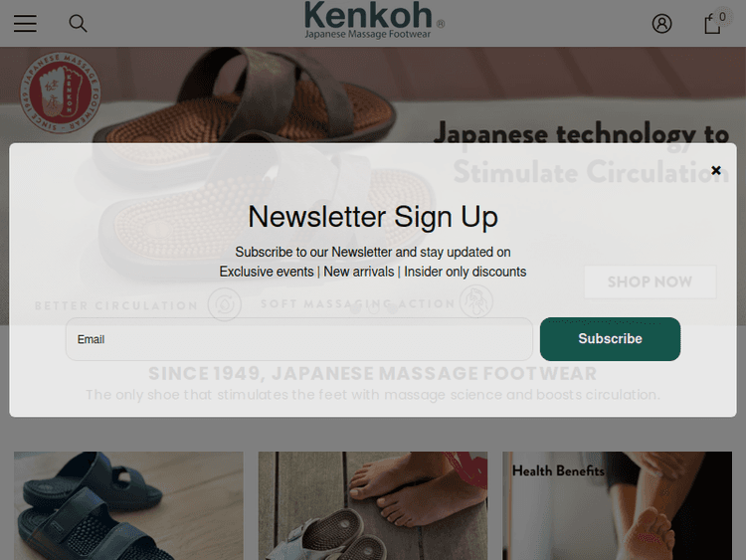Click the cart item count badge
The image size is (746, 560).
pyautogui.click(x=723, y=17)
